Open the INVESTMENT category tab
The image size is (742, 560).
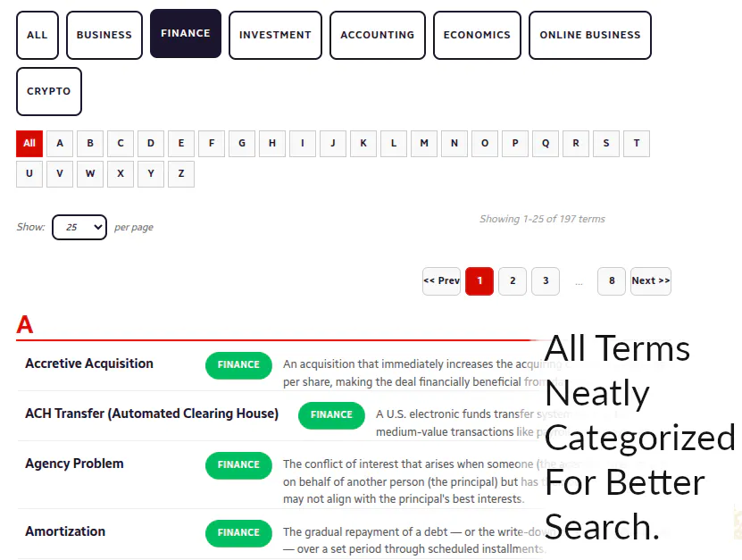(275, 35)
